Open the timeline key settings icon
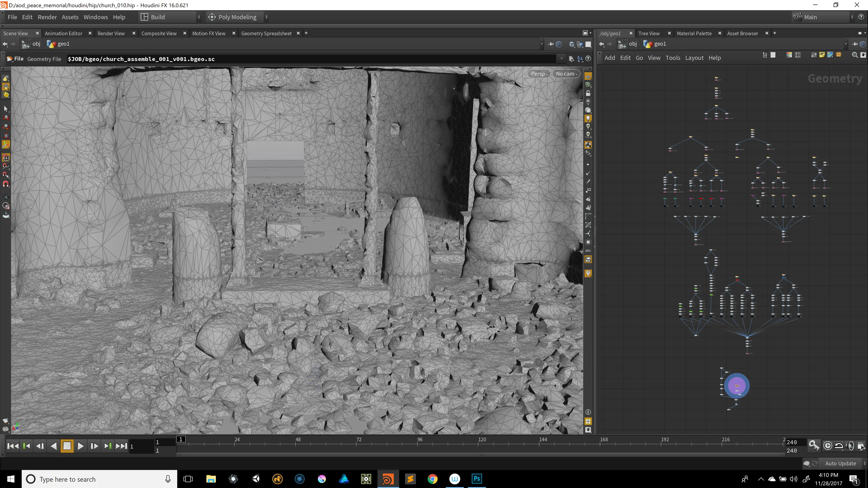Screen dimensions: 868x488 [814, 446]
